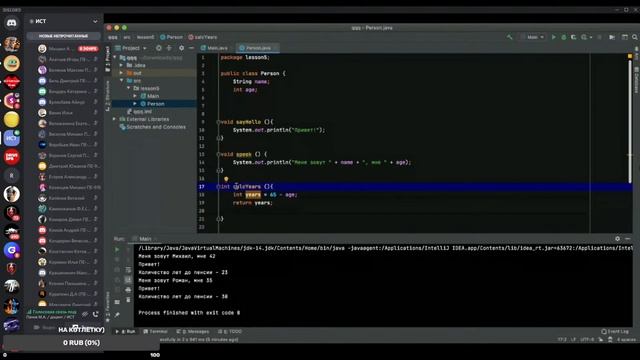Image resolution: width=640 pixels, height=360 pixels.
Task: Click the print icon in the Run panel
Action: coord(128,290)
